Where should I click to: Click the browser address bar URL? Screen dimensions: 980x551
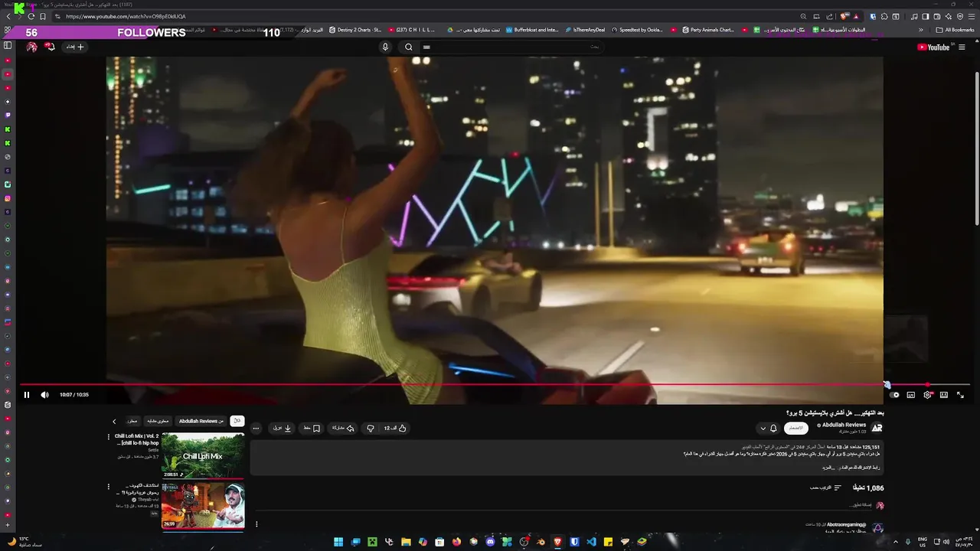coord(126,16)
